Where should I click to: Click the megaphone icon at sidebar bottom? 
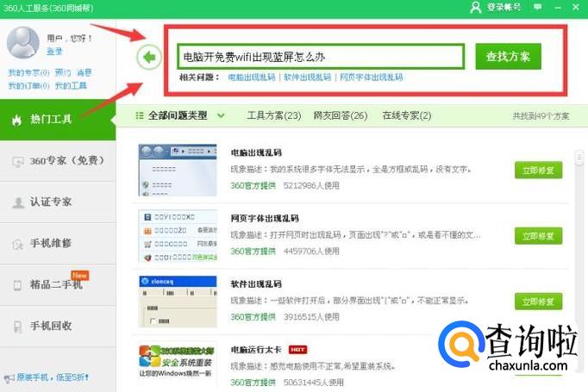pyautogui.click(x=9, y=377)
